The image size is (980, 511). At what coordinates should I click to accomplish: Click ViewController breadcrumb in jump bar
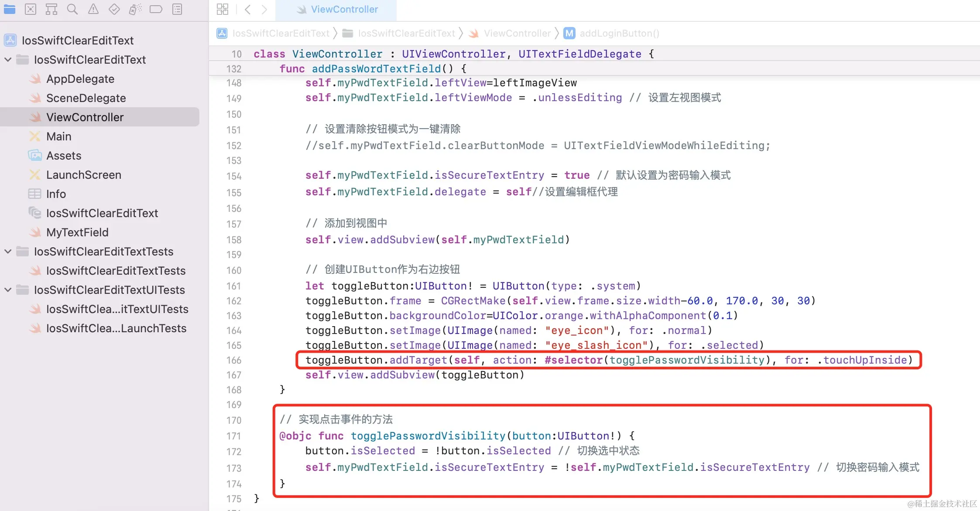pos(517,34)
